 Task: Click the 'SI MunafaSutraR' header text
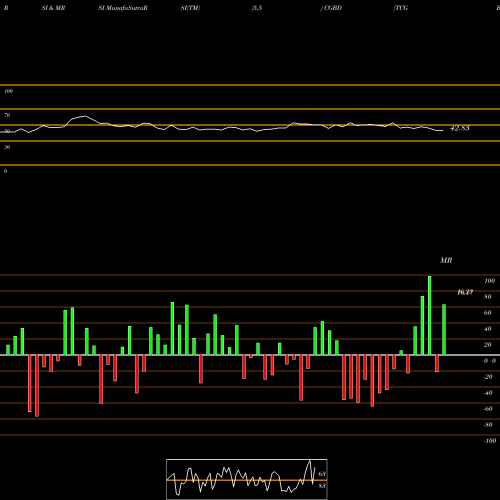click(x=123, y=8)
